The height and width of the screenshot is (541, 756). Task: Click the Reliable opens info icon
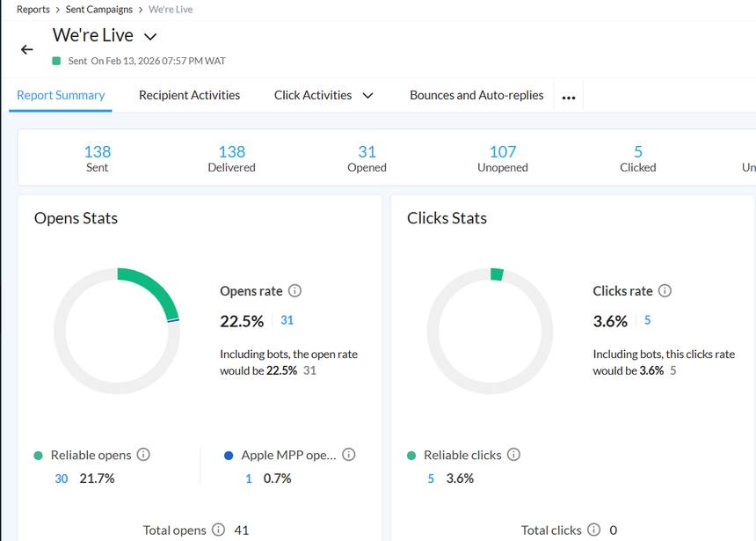(x=143, y=455)
